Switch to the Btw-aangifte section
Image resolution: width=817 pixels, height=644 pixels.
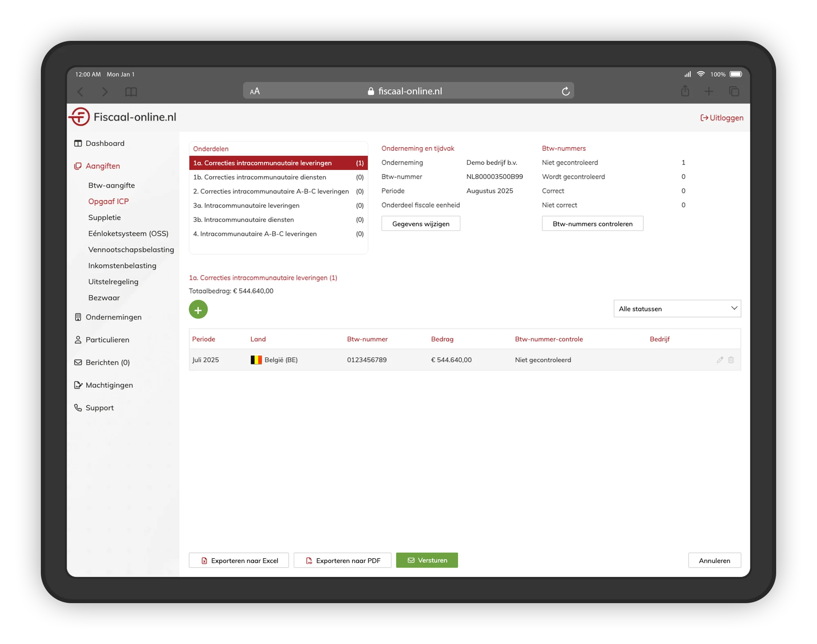coord(112,185)
